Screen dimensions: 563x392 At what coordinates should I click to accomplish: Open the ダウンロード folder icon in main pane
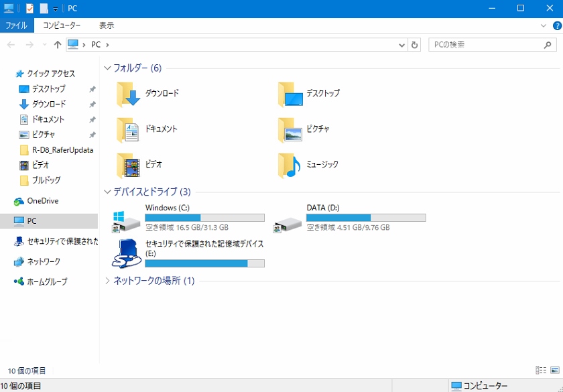coord(128,94)
